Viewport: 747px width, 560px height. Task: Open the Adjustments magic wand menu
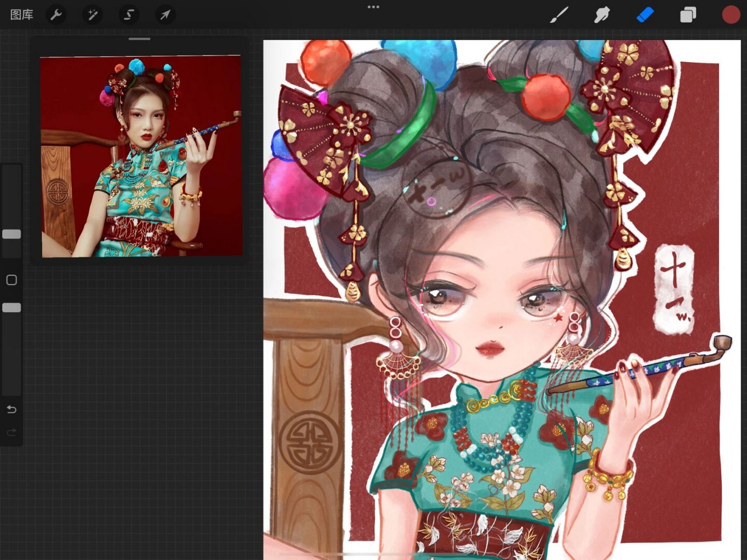(x=92, y=15)
